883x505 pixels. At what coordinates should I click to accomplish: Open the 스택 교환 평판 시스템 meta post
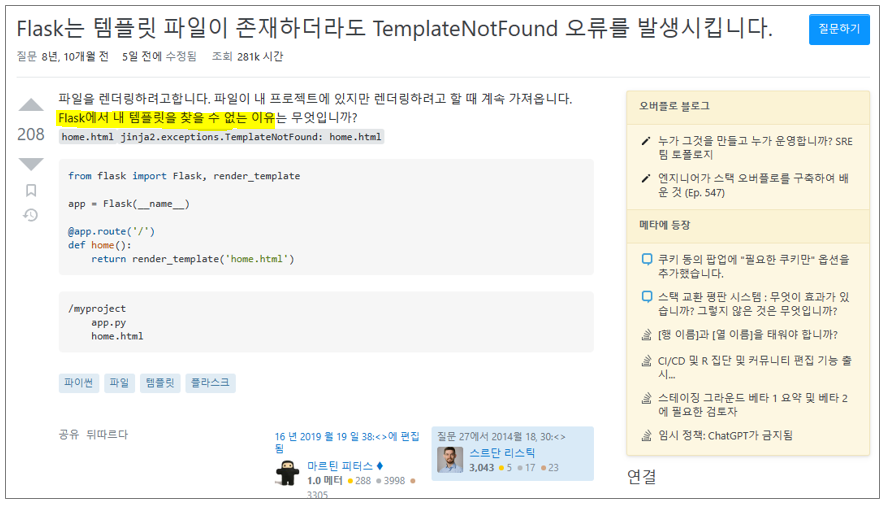(753, 303)
